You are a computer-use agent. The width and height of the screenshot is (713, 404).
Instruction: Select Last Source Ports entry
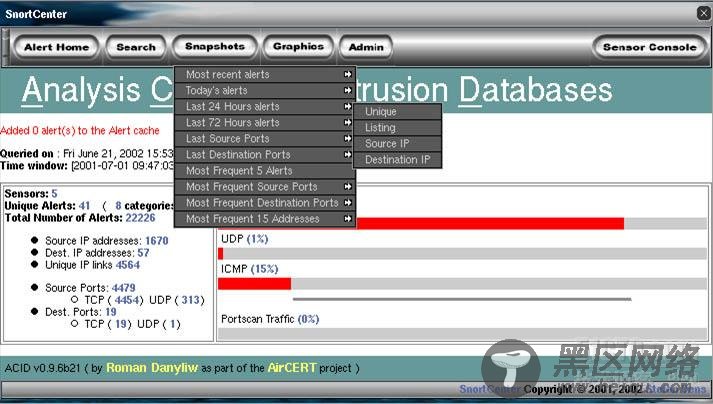pyautogui.click(x=265, y=138)
